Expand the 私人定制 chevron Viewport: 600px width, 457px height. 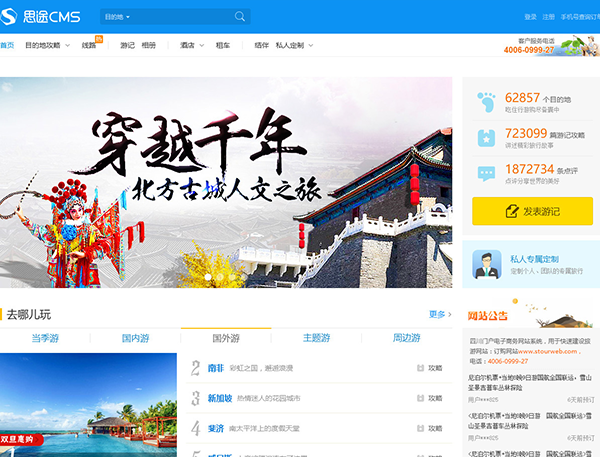[x=311, y=46]
